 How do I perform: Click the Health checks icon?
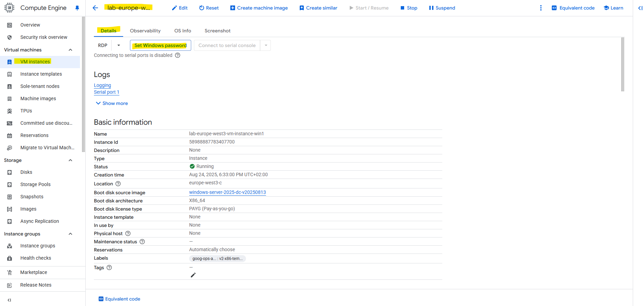tap(10, 258)
